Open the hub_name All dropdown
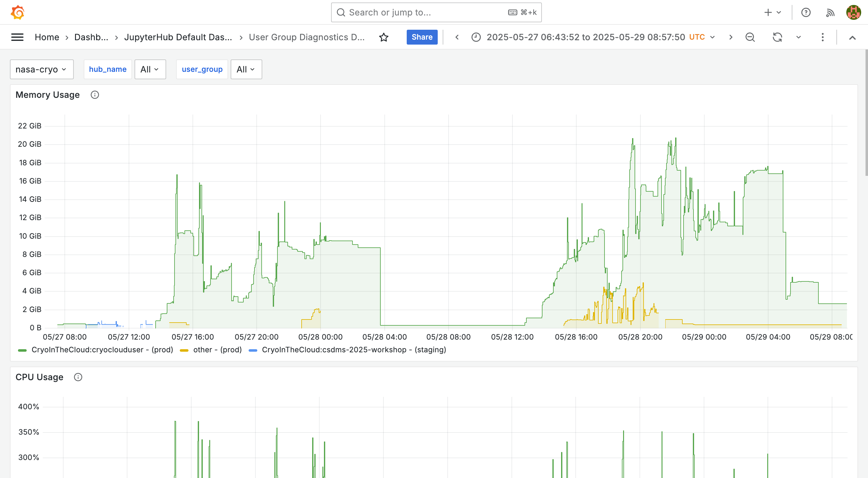This screenshot has height=478, width=868. pyautogui.click(x=150, y=69)
